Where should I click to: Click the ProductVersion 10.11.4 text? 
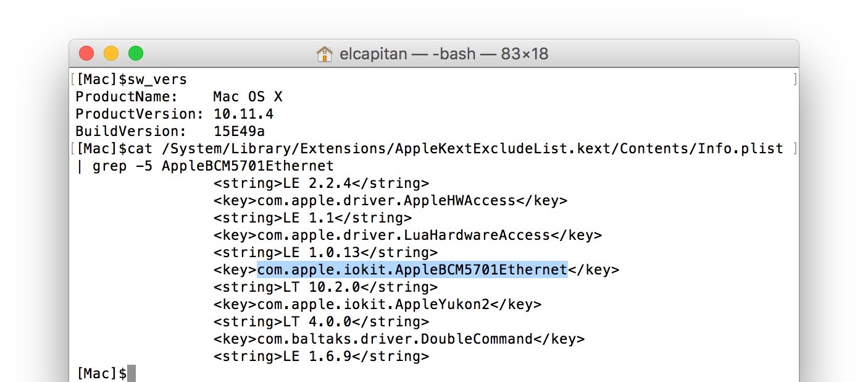243,114
